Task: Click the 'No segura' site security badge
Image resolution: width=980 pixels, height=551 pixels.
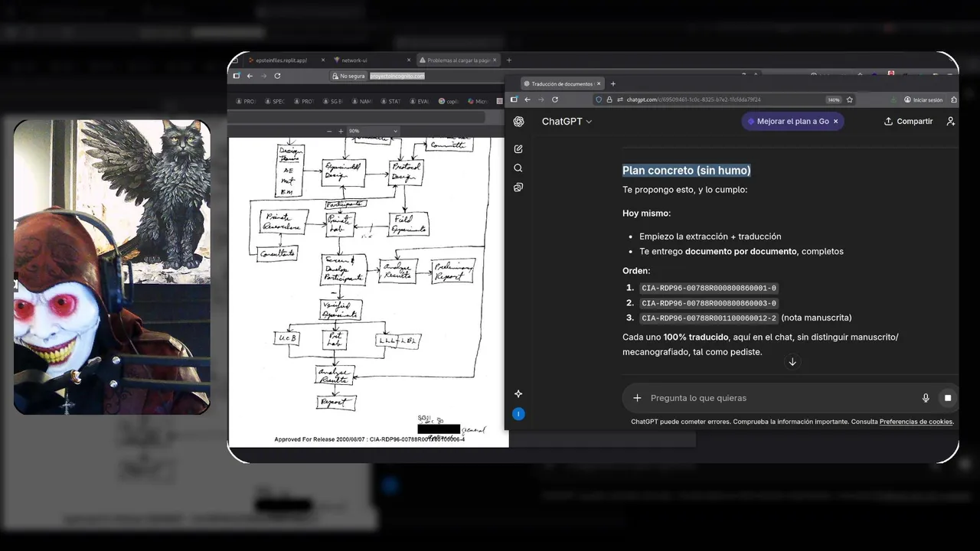Action: point(348,76)
